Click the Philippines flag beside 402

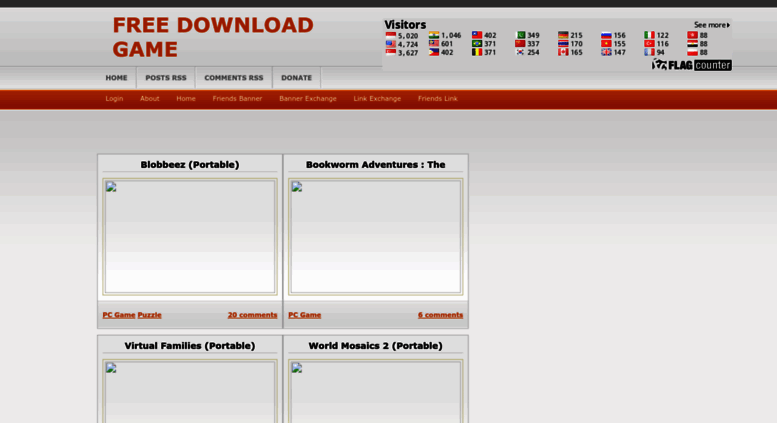click(434, 52)
